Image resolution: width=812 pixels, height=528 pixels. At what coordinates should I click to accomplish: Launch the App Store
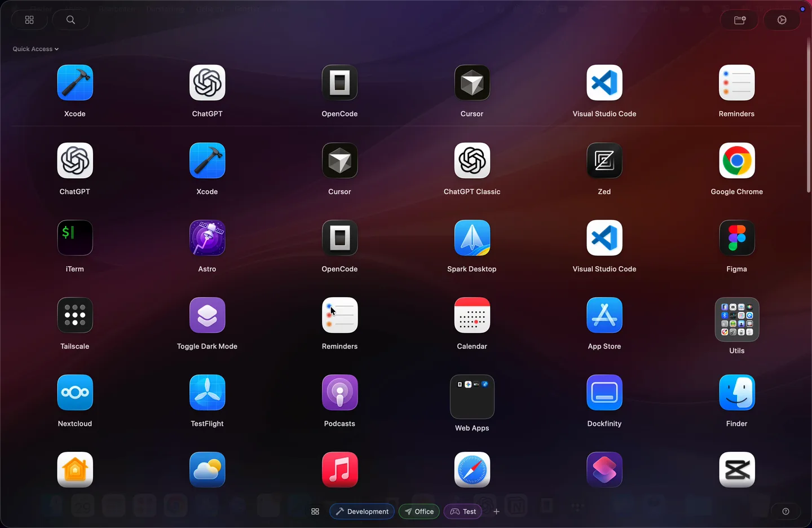pyautogui.click(x=604, y=315)
